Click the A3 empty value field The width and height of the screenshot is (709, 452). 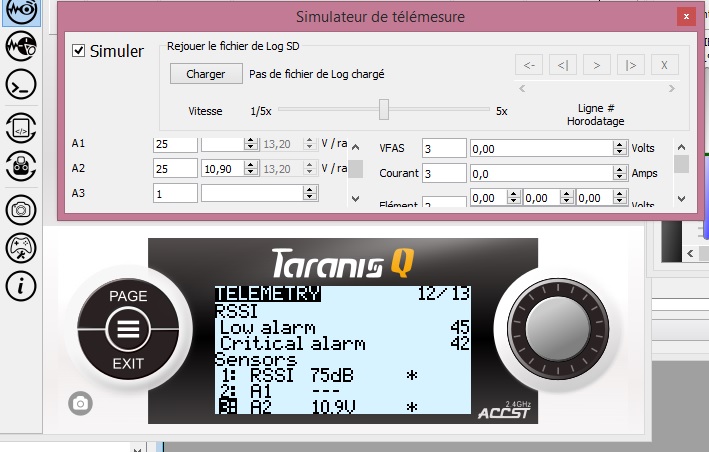(x=252, y=193)
